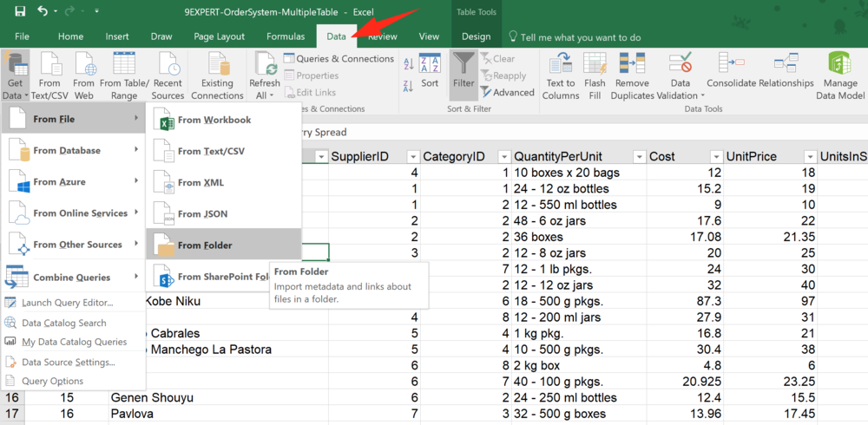Select From Folder option
868x425 pixels.
click(224, 245)
